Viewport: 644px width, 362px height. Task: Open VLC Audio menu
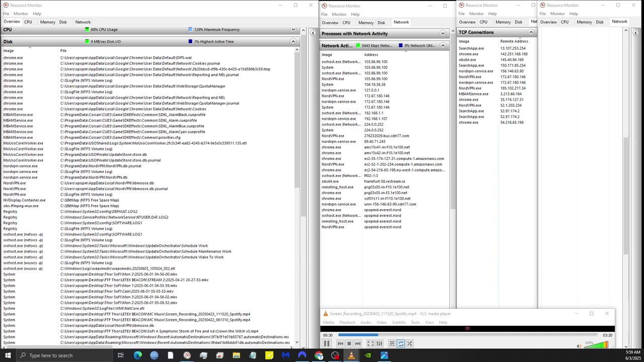click(x=366, y=322)
